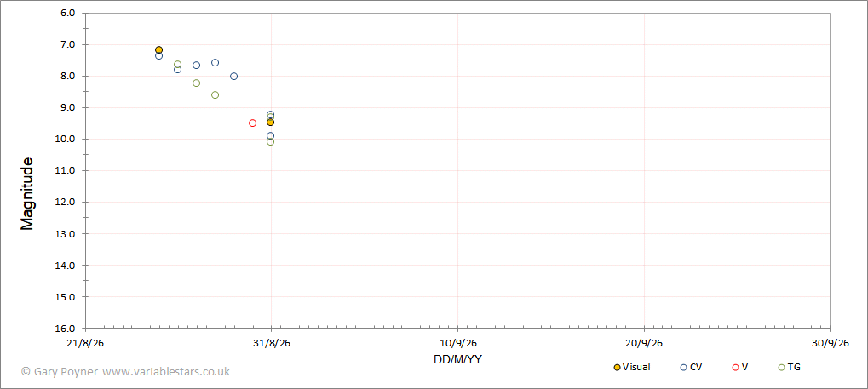
Task: Click the DD/M/YY x-axis title
Action: point(457,359)
